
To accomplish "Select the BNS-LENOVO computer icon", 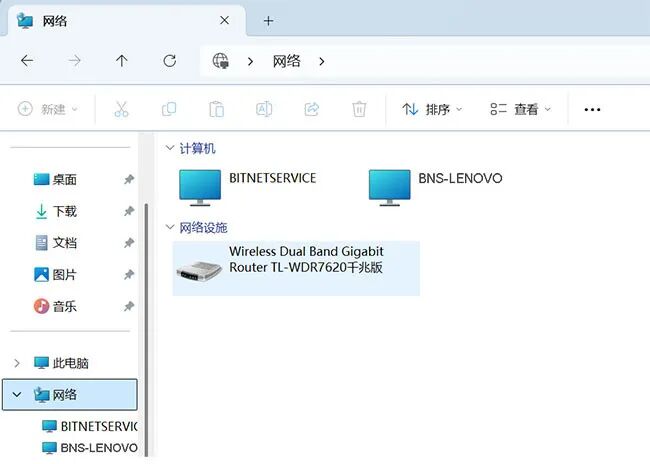I will coord(389,187).
